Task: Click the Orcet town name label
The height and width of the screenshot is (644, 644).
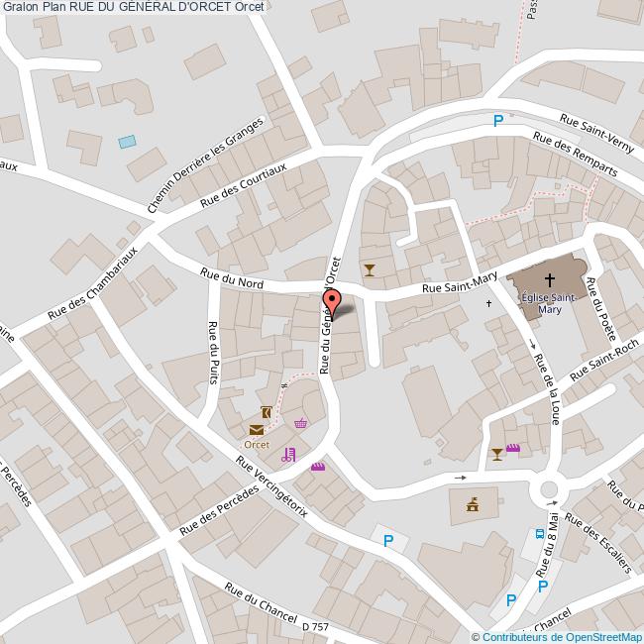Action: click(x=257, y=444)
